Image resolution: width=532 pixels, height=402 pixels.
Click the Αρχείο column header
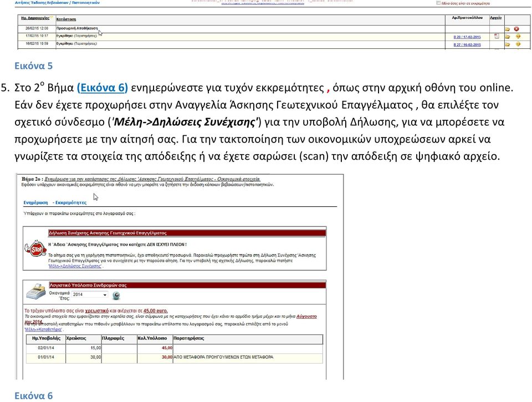(495, 18)
